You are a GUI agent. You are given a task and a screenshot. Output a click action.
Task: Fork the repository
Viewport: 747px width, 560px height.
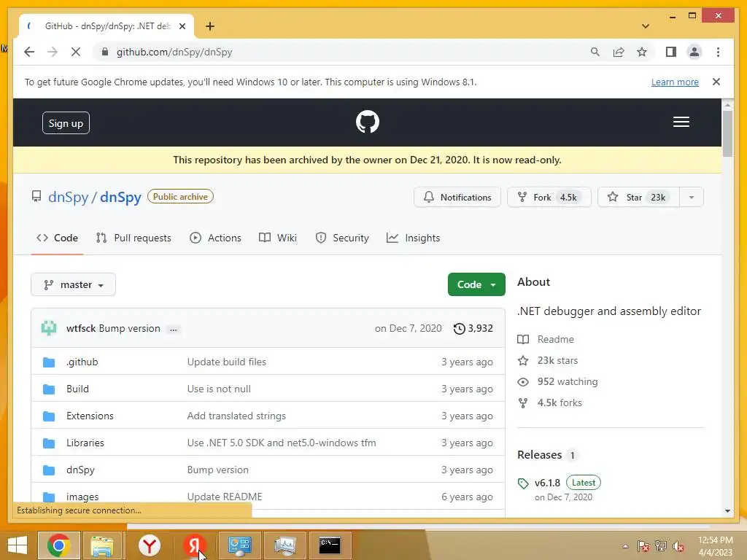(x=549, y=197)
